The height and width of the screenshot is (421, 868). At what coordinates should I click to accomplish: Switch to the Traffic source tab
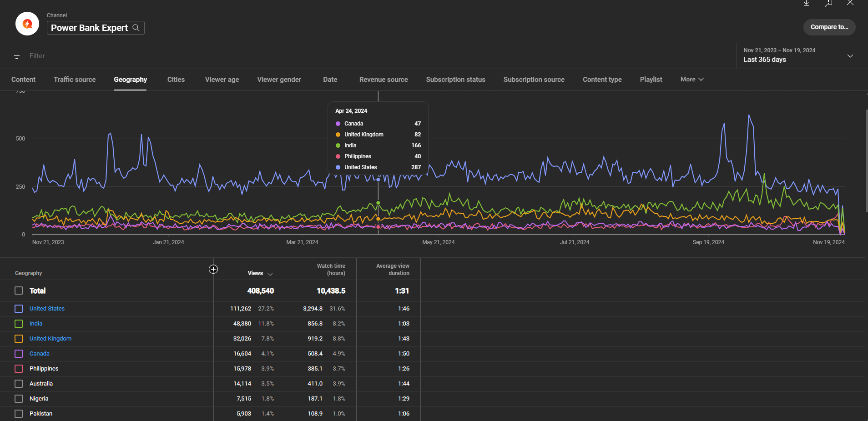point(75,80)
